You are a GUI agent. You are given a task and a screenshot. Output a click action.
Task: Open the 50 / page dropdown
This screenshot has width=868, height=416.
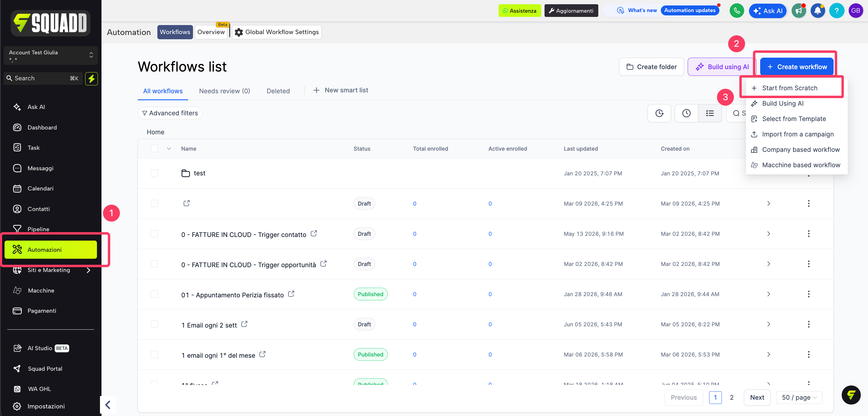(799, 398)
